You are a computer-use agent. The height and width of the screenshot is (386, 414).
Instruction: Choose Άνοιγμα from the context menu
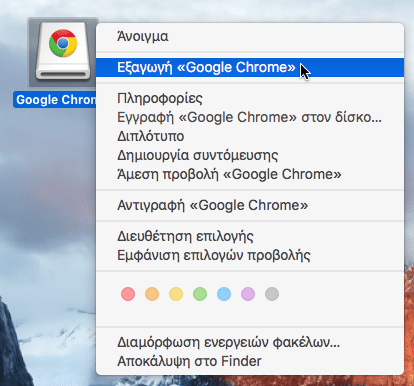click(250, 36)
